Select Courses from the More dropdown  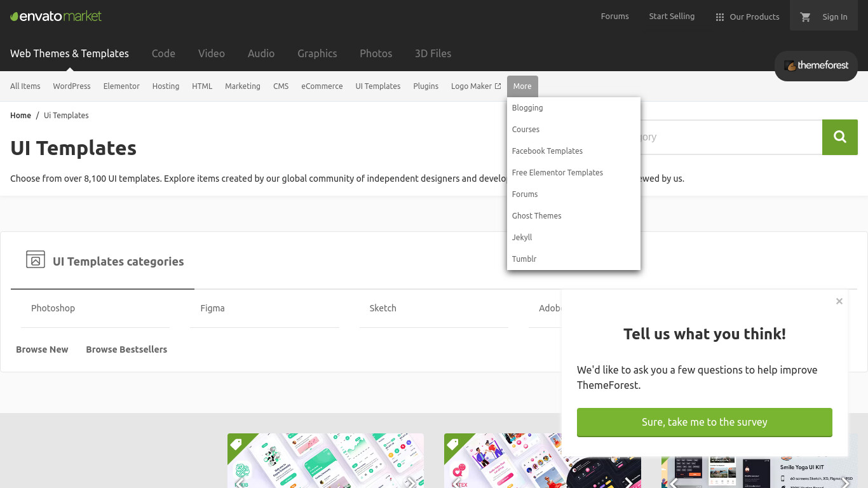click(x=574, y=130)
